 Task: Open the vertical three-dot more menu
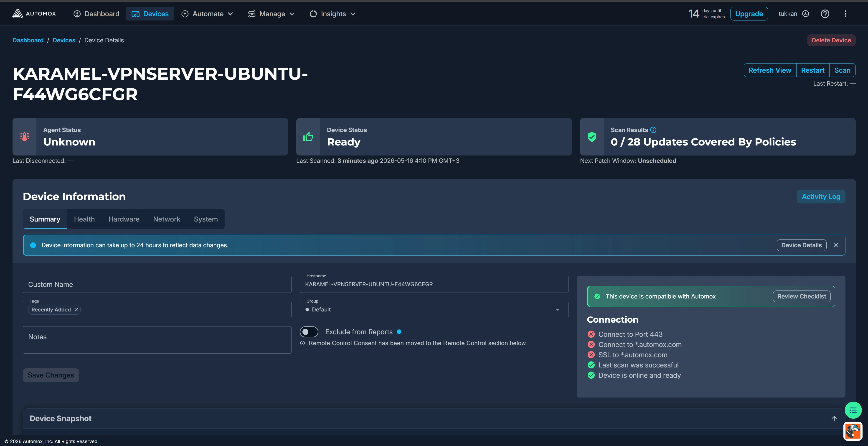tap(845, 14)
